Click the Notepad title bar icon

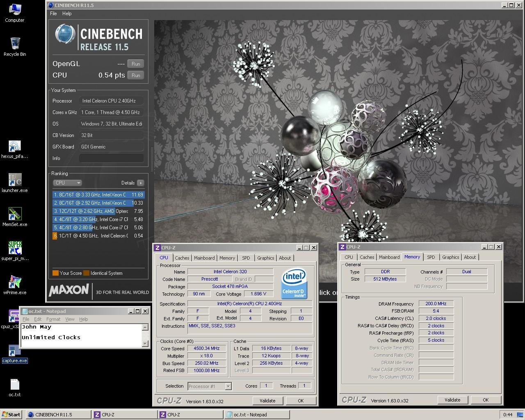pyautogui.click(x=25, y=311)
